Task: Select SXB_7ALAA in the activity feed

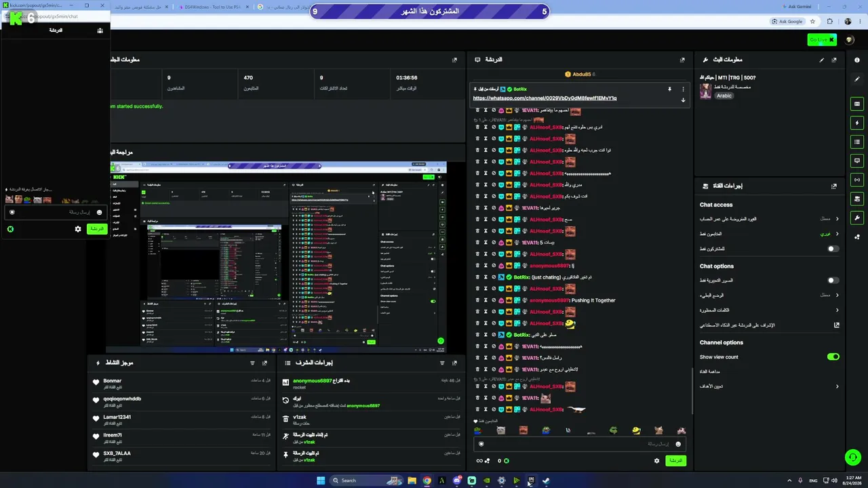Action: 117,453
